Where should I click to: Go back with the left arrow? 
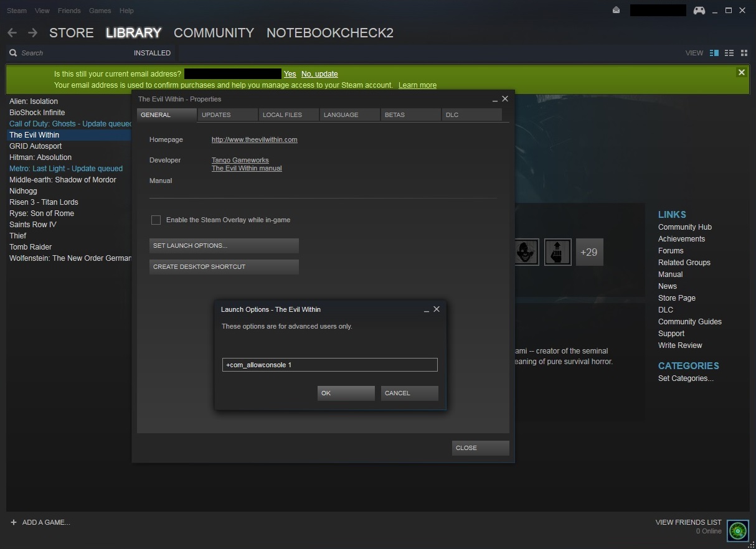tap(12, 32)
